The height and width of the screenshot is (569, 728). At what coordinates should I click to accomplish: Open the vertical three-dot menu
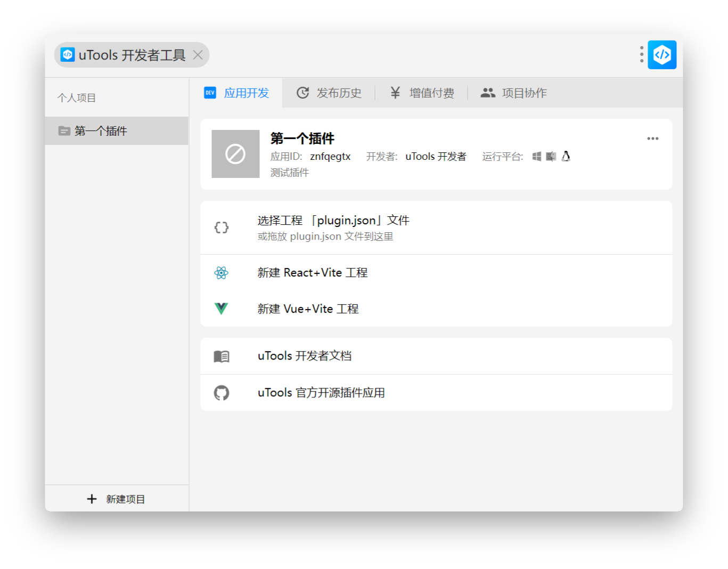641,54
